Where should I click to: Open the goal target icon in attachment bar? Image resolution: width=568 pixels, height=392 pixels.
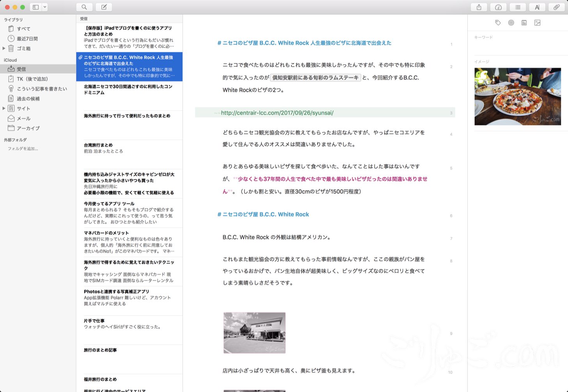[511, 23]
